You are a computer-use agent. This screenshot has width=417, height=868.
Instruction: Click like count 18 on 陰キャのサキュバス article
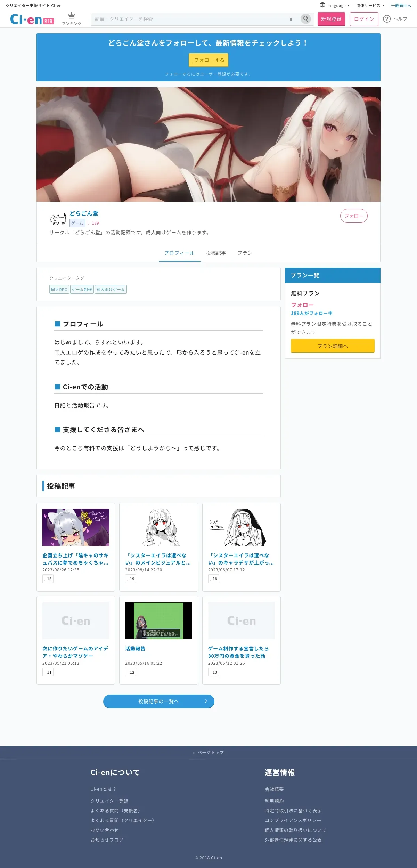tap(48, 579)
